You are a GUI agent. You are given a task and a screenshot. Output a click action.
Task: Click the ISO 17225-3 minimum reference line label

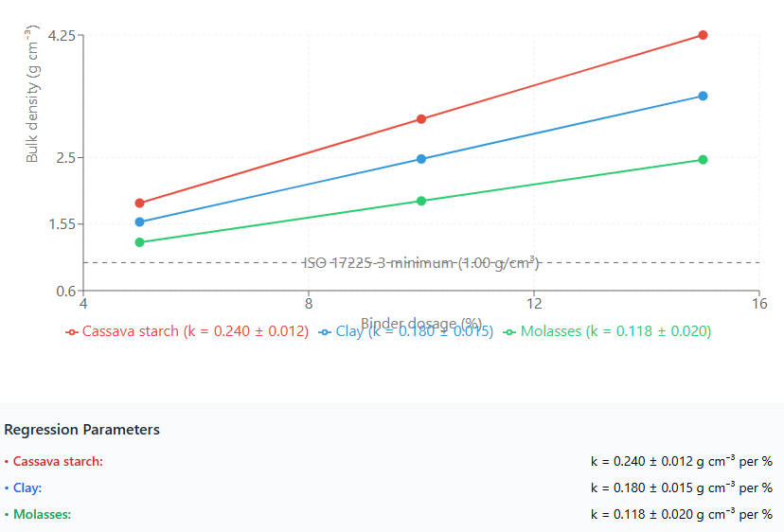click(421, 262)
